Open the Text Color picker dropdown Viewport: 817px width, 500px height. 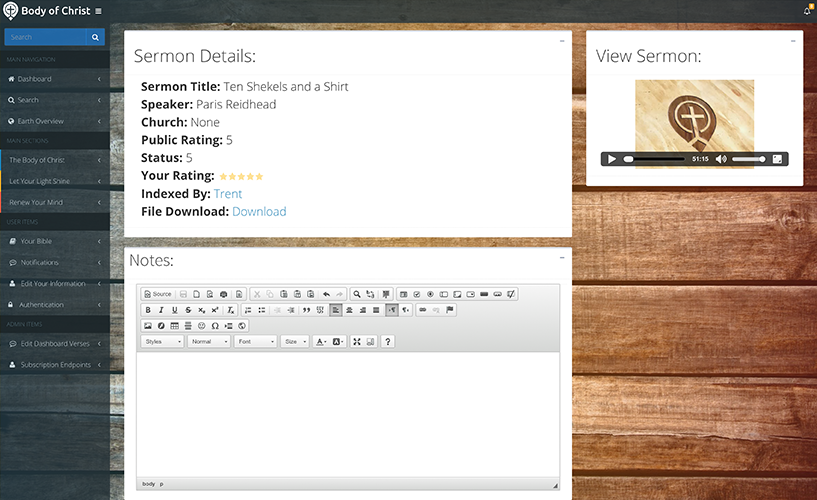tap(321, 342)
